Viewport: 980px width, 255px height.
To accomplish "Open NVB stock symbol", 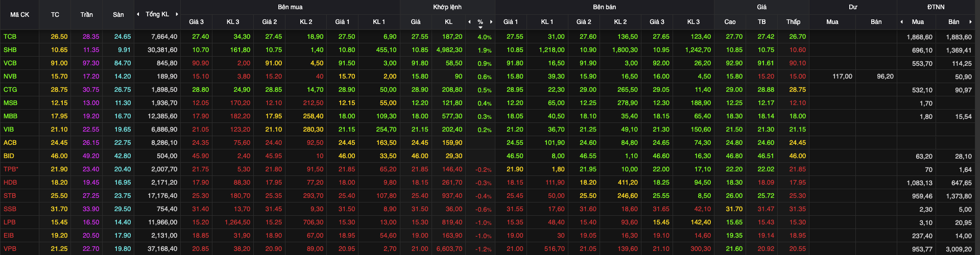I will click(x=10, y=76).
